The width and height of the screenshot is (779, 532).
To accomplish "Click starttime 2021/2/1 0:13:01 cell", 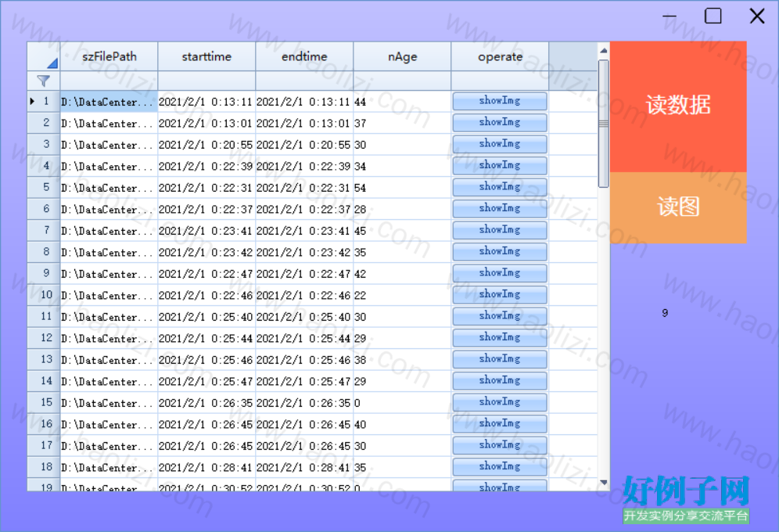I will (x=206, y=123).
